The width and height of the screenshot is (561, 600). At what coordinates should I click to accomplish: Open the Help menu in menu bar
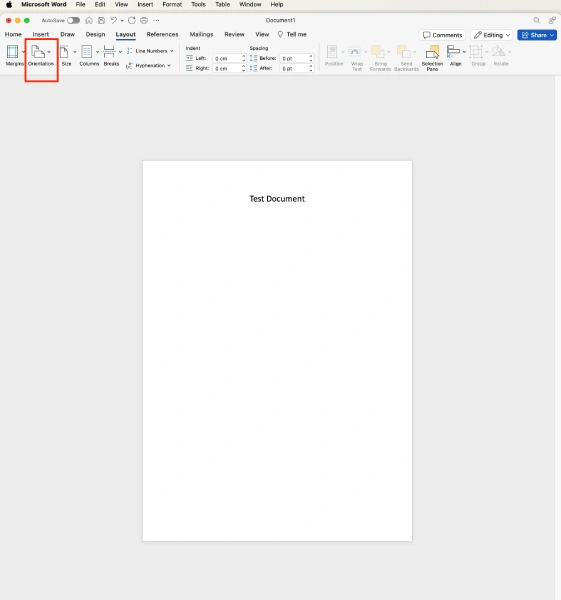[x=277, y=5]
